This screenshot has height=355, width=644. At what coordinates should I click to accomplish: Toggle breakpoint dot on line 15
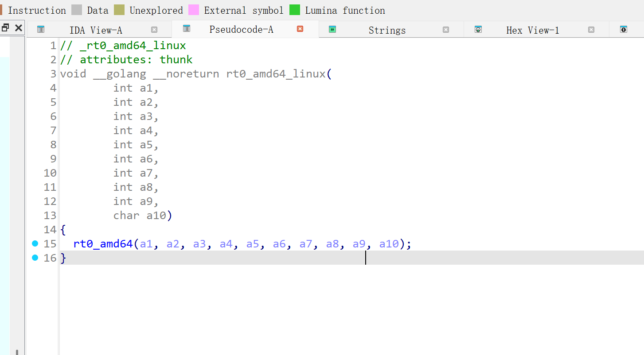click(x=35, y=243)
